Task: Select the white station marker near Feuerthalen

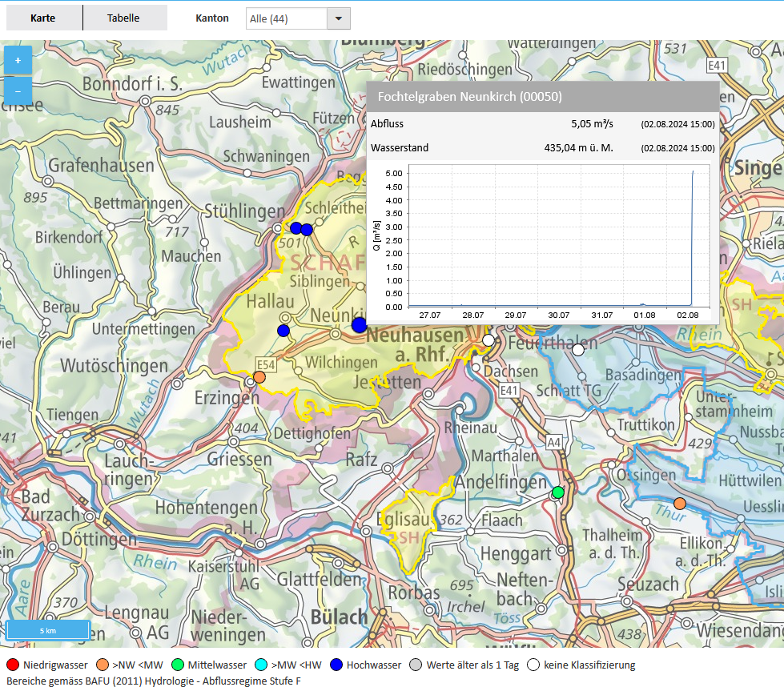Action: click(x=578, y=350)
